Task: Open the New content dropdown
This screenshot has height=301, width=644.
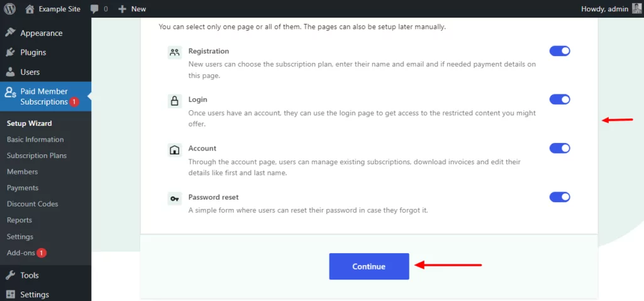Action: [132, 9]
